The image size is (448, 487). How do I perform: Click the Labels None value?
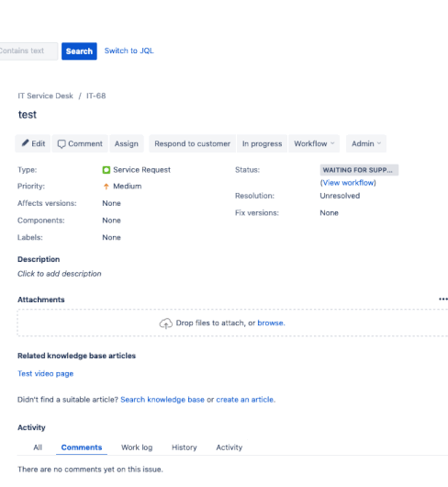click(111, 237)
